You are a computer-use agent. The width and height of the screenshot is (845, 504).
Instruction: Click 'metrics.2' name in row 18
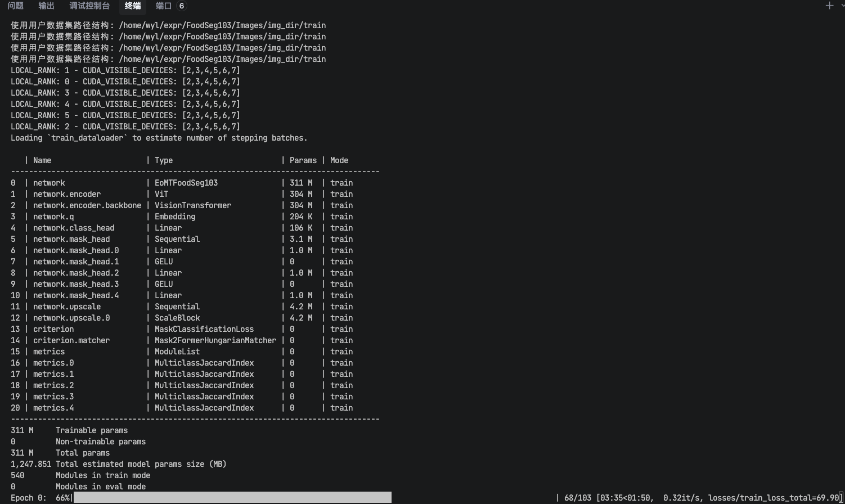53,385
